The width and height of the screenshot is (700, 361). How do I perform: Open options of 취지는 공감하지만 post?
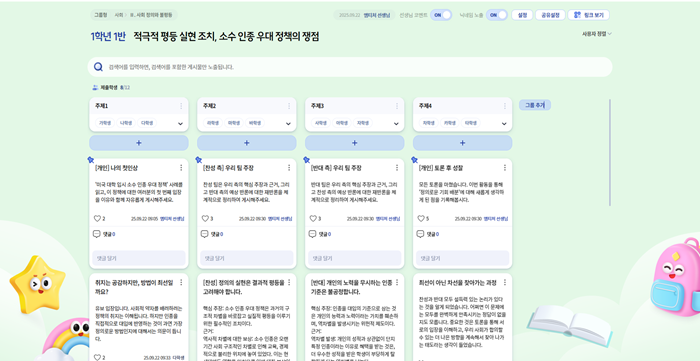coord(181,282)
